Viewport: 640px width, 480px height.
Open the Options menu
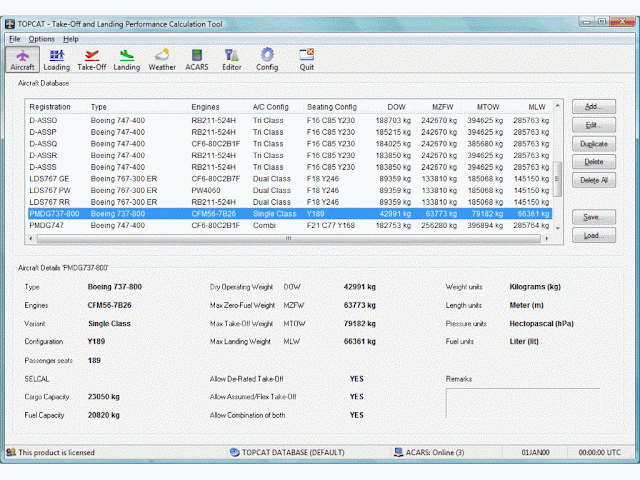[42, 39]
